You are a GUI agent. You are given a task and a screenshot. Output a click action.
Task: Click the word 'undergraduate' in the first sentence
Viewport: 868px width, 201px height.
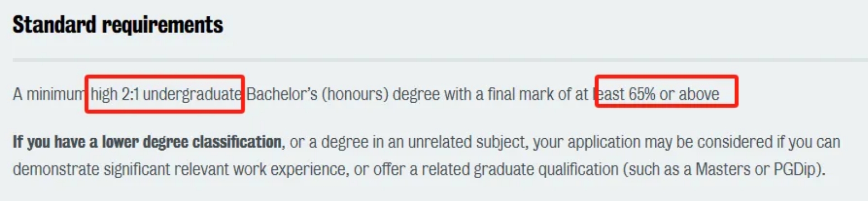pyautogui.click(x=192, y=94)
